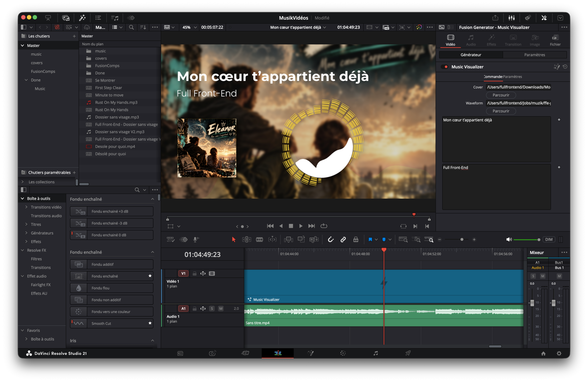
Task: Toggle the Loop playback button
Action: point(324,226)
